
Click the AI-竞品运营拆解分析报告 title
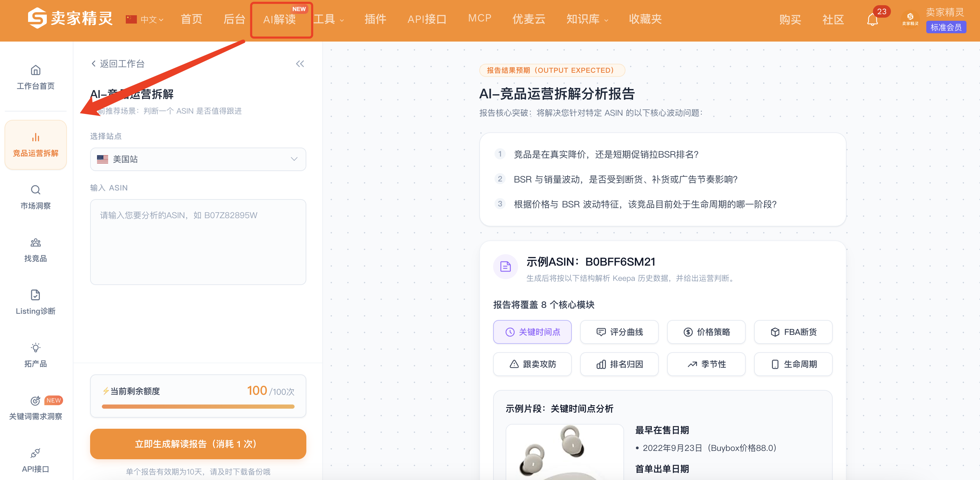coord(557,94)
